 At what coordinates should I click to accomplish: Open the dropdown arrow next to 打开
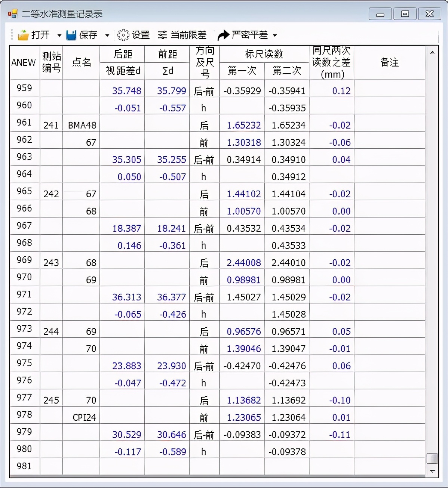[x=59, y=35]
